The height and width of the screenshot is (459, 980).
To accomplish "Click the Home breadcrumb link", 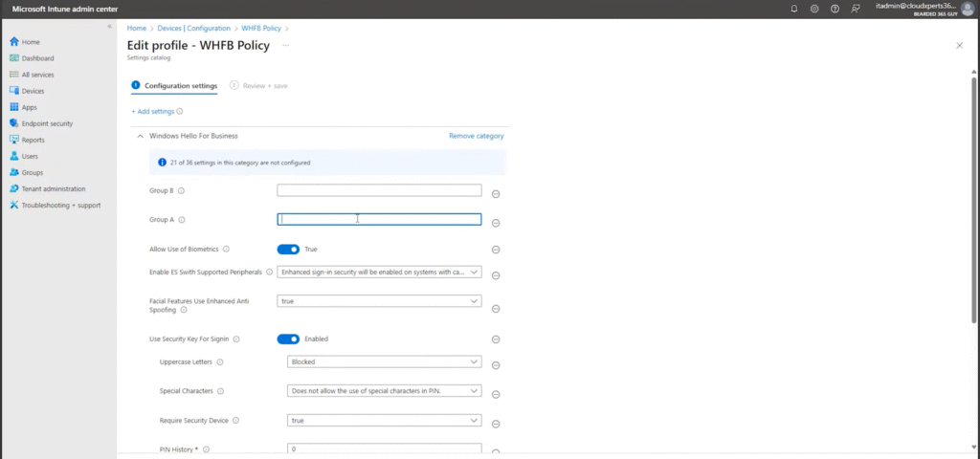I will click(136, 28).
